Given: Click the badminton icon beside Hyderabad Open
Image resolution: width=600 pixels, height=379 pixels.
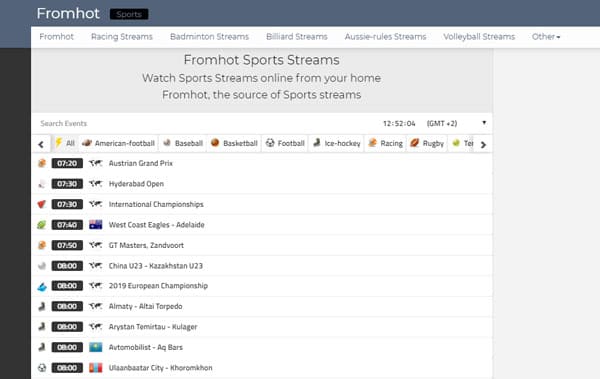Looking at the screenshot, I should tap(42, 184).
